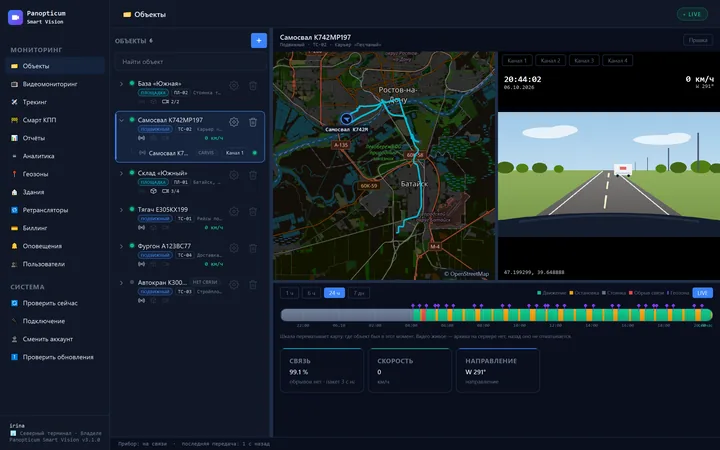Open settings gear for Самосвал К742МР197
This screenshot has height=450, width=720.
pyautogui.click(x=234, y=122)
